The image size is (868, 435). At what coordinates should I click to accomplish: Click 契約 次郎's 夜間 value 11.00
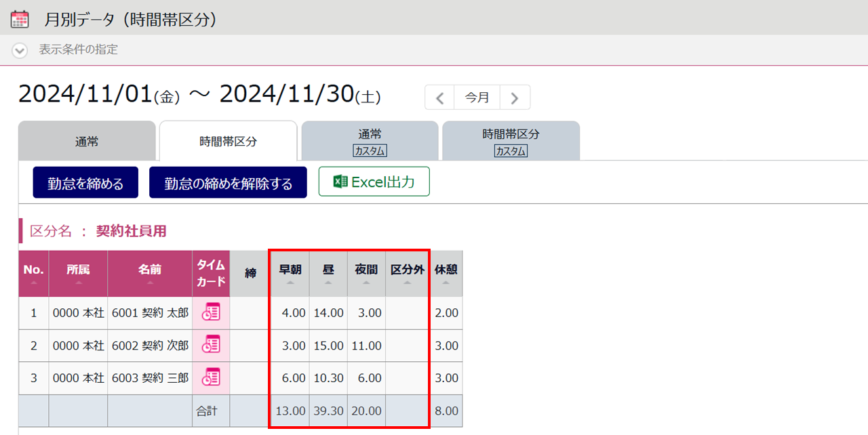[x=366, y=346]
